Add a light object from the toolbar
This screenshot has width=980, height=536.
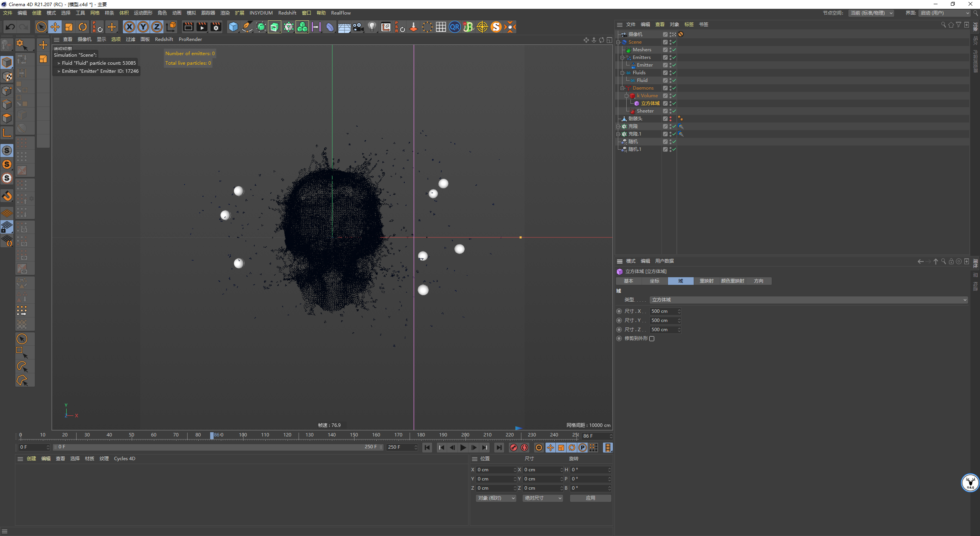pyautogui.click(x=372, y=27)
